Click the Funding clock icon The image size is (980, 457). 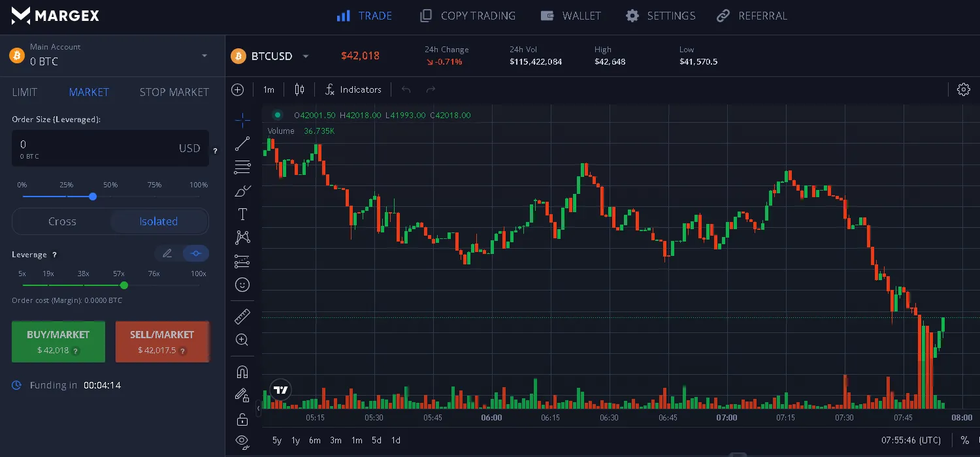(17, 385)
